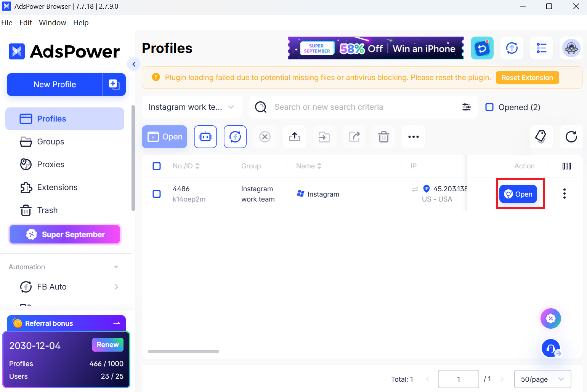Click the update sync icon in the header
The width and height of the screenshot is (587, 392).
512,48
